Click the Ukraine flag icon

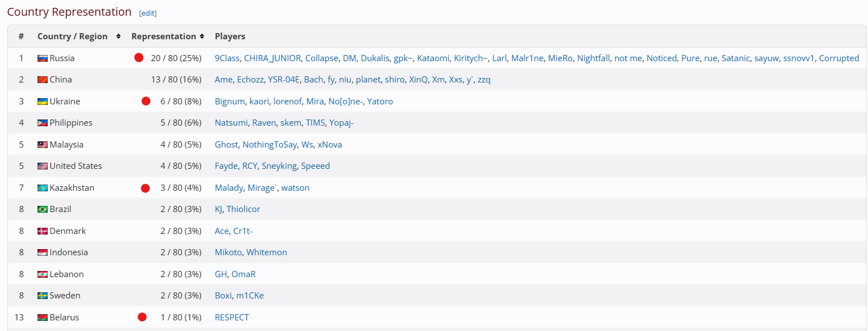[43, 102]
